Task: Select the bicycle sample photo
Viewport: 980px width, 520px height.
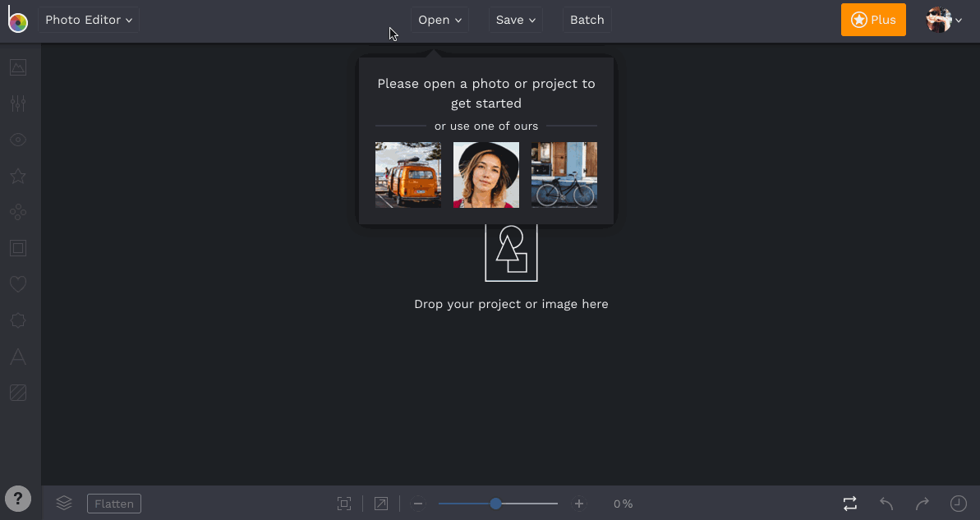Action: click(x=564, y=175)
